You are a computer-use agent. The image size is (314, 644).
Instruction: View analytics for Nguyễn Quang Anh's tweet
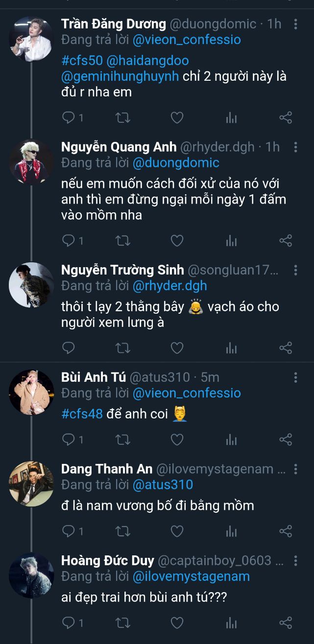coord(231,240)
